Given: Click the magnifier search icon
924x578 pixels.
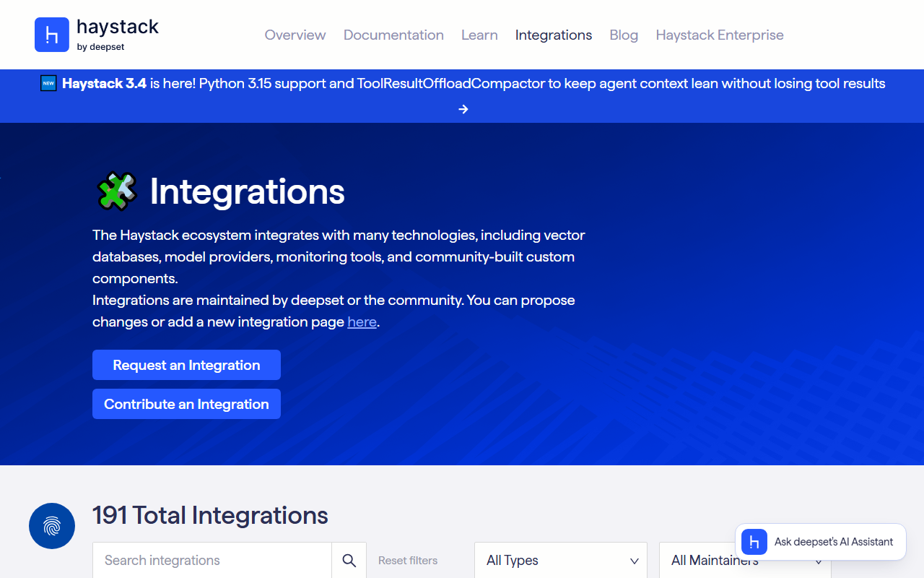Looking at the screenshot, I should pyautogui.click(x=349, y=561).
